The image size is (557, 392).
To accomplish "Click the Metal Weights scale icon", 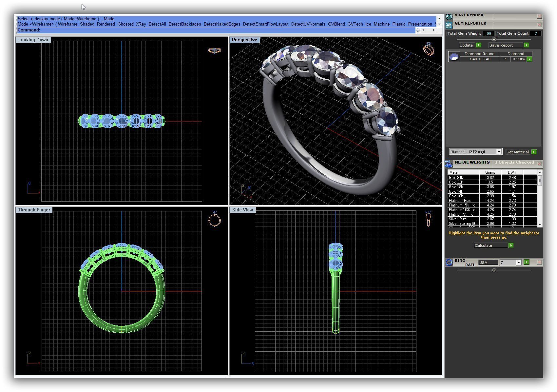I will [449, 164].
